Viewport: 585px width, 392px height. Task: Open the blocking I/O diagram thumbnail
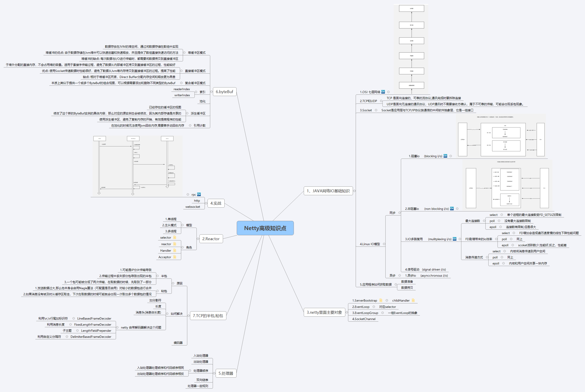tap(501, 136)
